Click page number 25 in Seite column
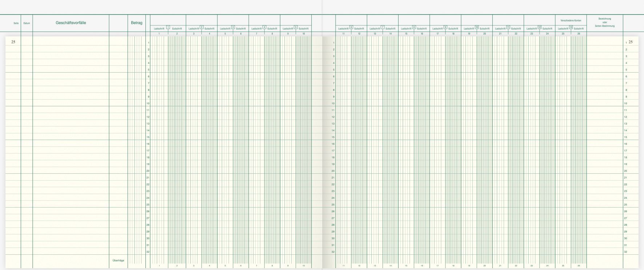 [x=13, y=42]
